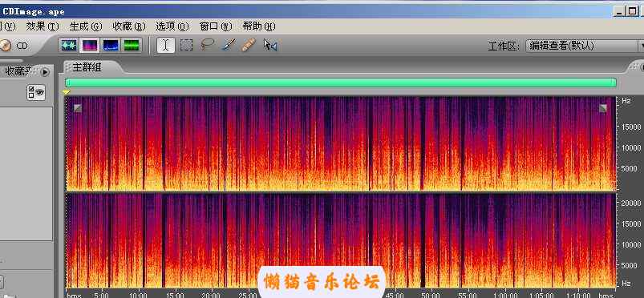Click the yellow playhead start marker
Screen dimensions: 644x298
point(66,93)
